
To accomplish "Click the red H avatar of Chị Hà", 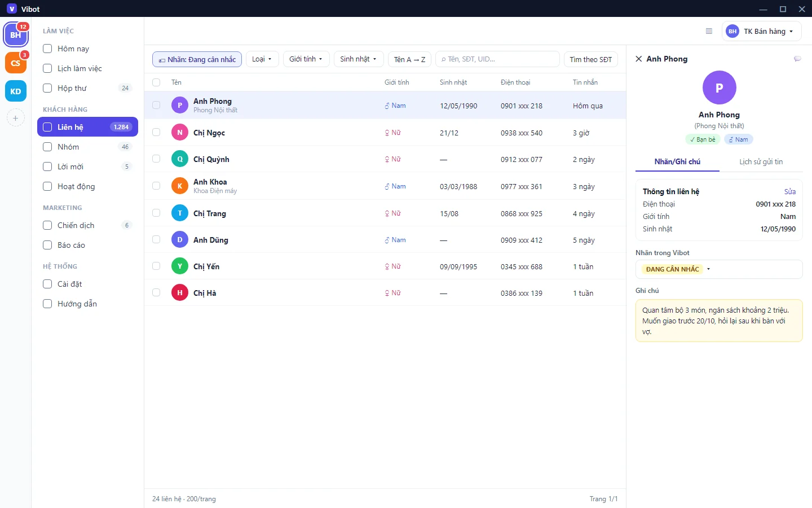I will [x=180, y=292].
